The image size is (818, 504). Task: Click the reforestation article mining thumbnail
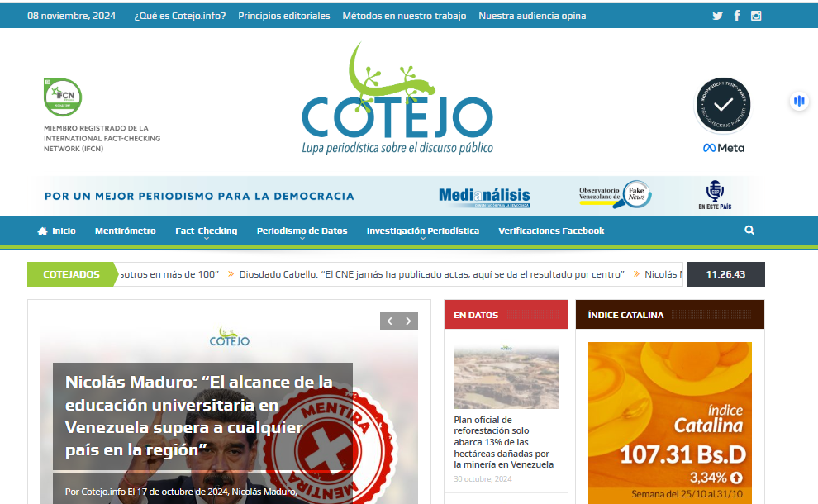[506, 376]
